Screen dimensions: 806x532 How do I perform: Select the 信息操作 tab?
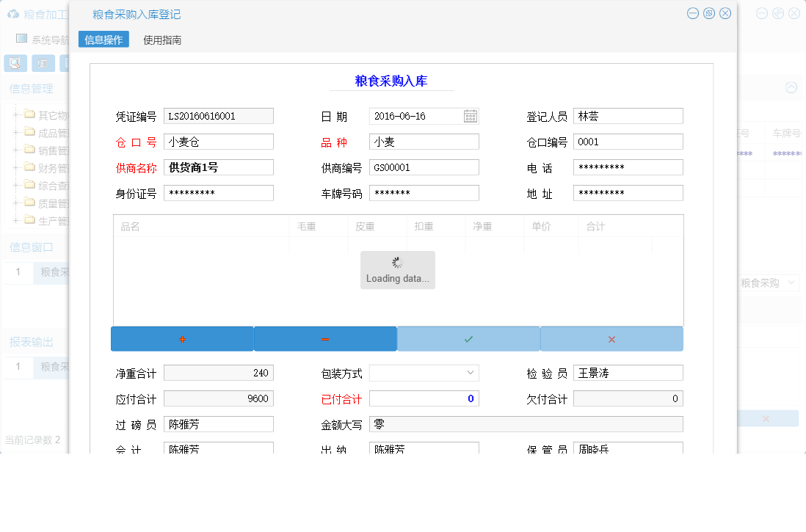coord(103,40)
